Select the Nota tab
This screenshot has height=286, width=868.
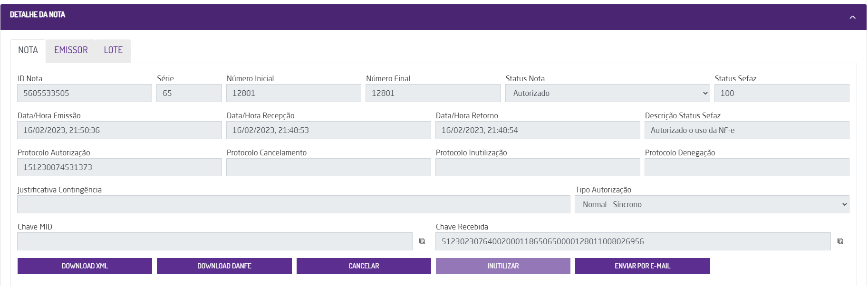28,50
